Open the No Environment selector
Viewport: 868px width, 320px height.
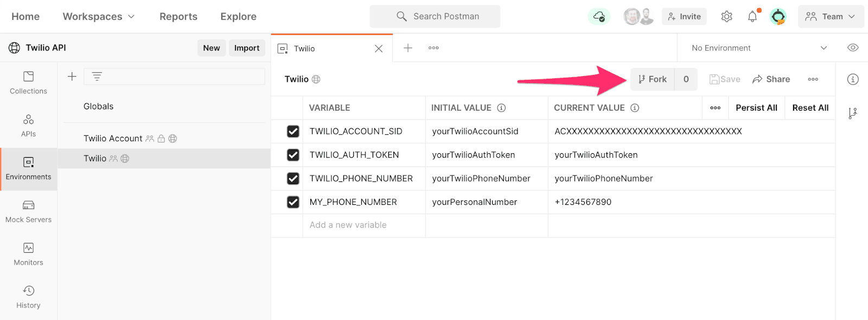coord(759,48)
